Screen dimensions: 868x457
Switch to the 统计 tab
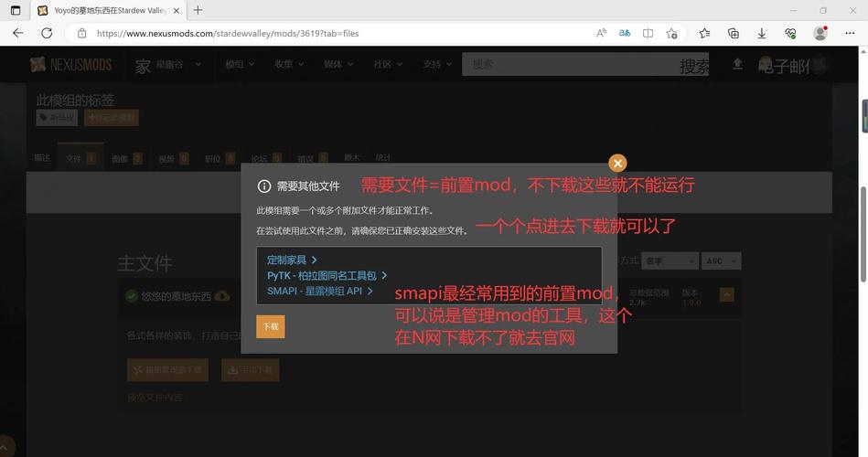pyautogui.click(x=383, y=158)
